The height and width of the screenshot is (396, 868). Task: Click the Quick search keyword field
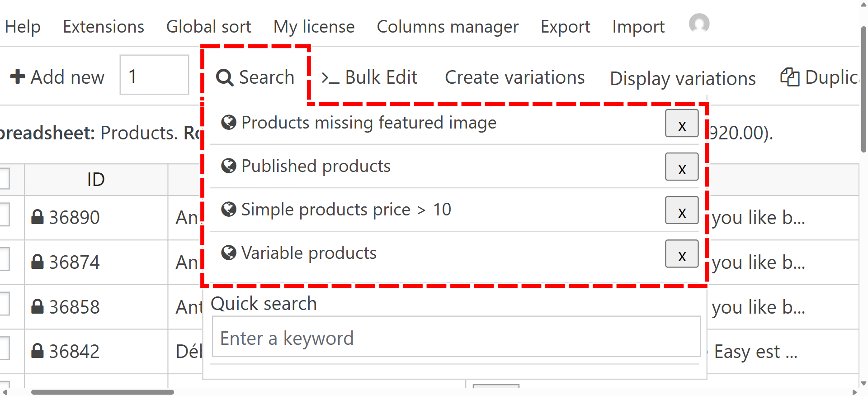pos(456,338)
